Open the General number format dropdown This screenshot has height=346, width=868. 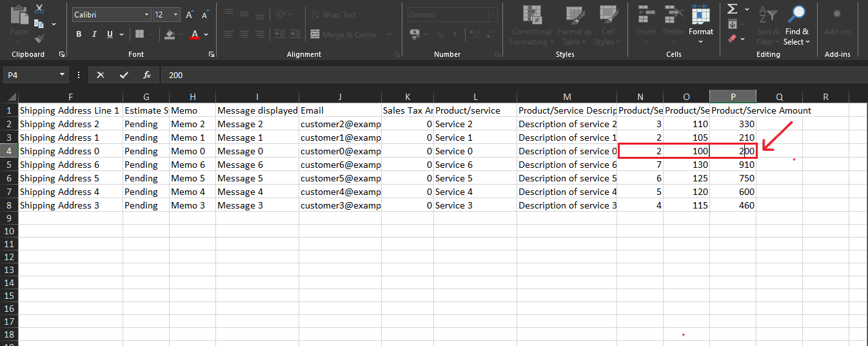[x=493, y=14]
